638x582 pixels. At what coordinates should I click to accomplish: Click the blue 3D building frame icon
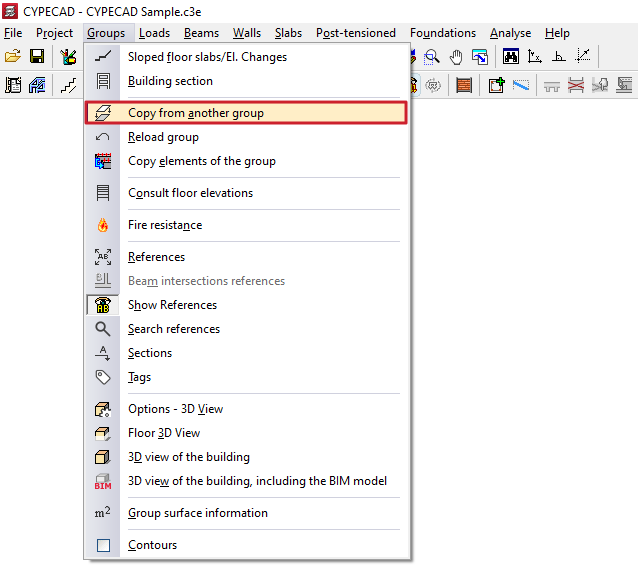click(37, 85)
